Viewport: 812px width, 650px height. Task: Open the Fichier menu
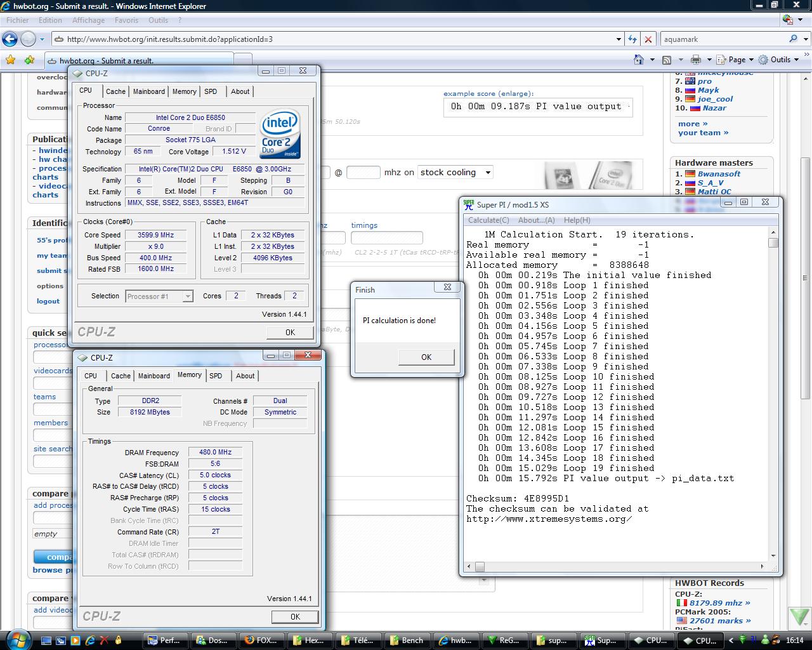17,20
